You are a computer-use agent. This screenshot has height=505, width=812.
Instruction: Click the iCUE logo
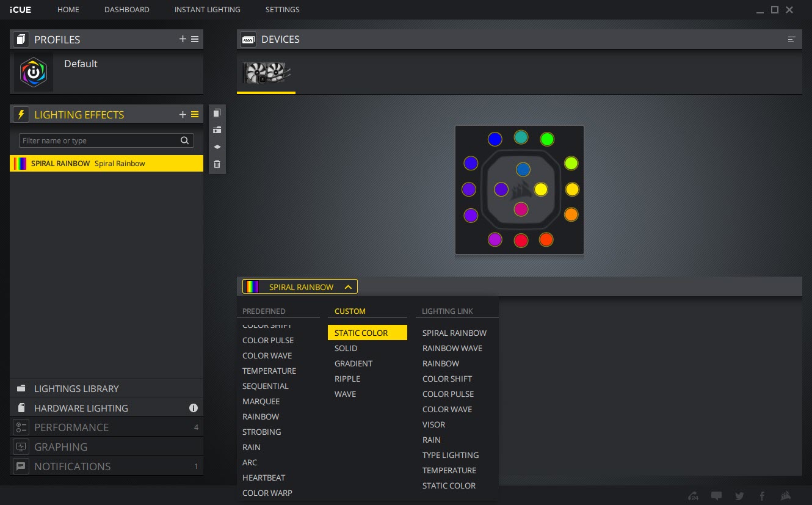(x=21, y=10)
